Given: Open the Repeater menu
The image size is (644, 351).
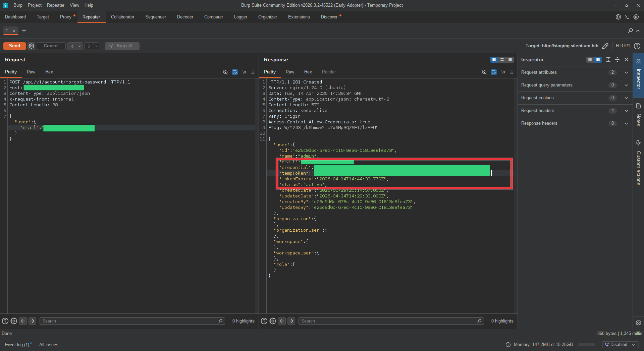Looking at the screenshot, I should click(x=56, y=5).
